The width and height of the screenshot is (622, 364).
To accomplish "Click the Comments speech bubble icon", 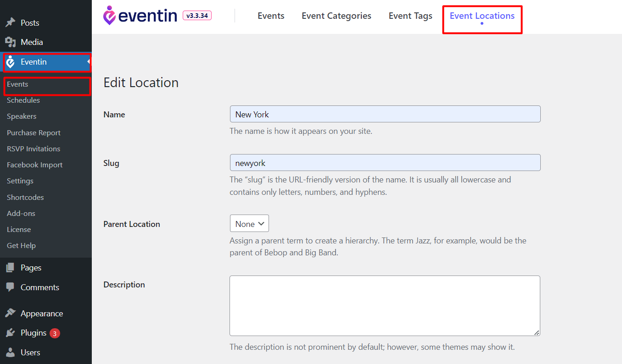I will 11,287.
